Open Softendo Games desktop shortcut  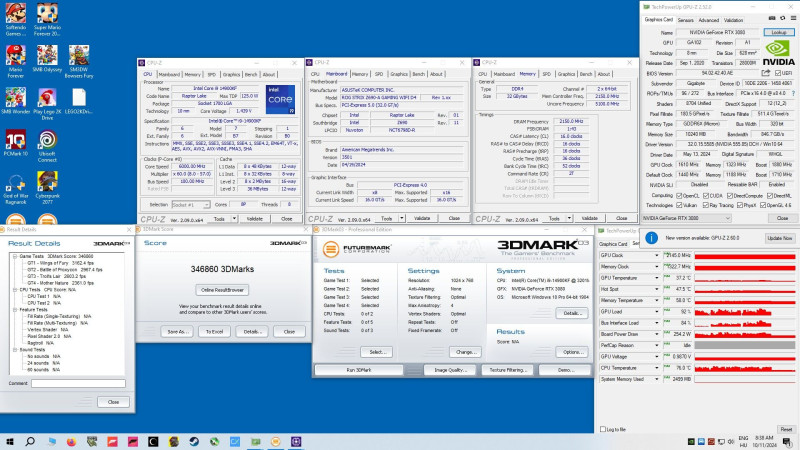coord(15,19)
